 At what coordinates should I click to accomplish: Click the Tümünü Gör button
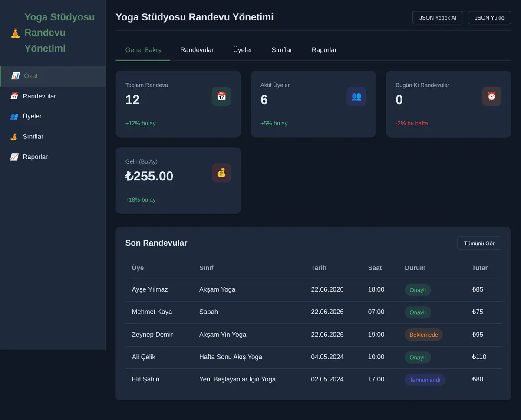479,243
